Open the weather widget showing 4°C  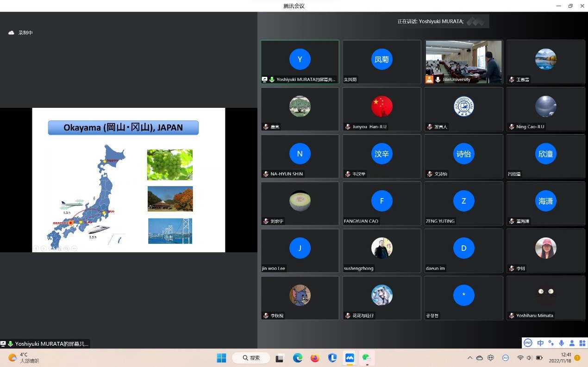coord(23,358)
